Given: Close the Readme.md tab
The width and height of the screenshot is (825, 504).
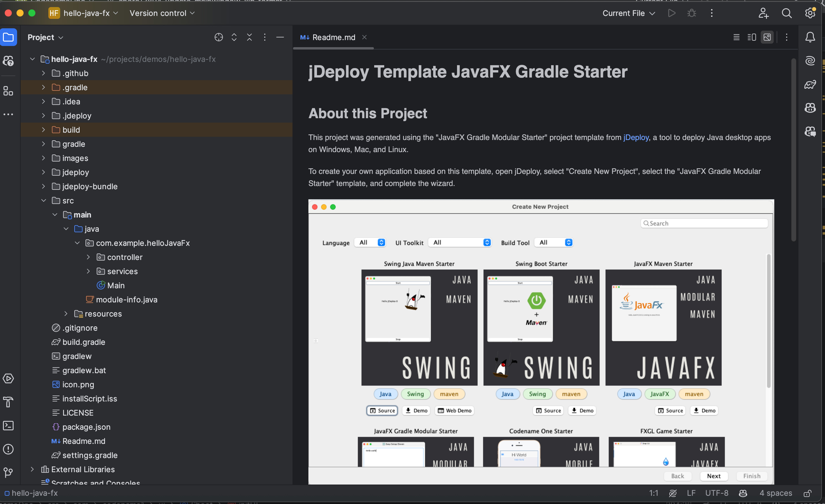Looking at the screenshot, I should (x=364, y=37).
